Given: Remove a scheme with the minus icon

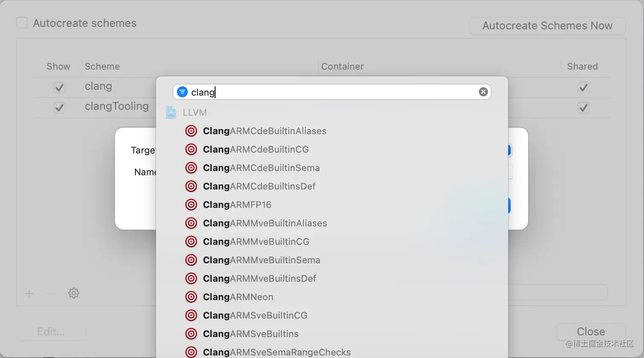Looking at the screenshot, I should point(51,293).
